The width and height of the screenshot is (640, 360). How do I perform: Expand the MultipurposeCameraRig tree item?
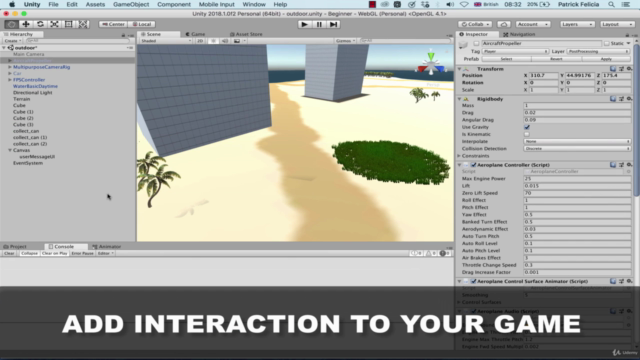point(10,67)
